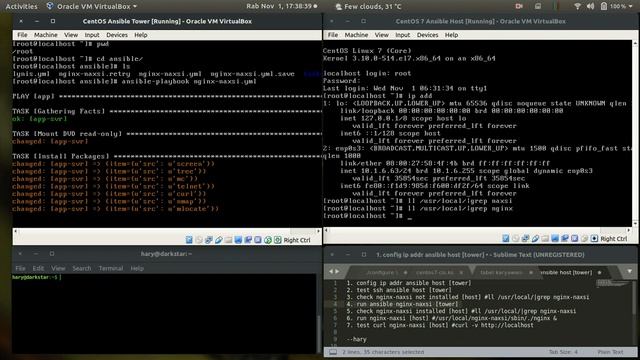
Task: Click horizontal scrollbar in Ansible Tower window
Action: [167, 231]
